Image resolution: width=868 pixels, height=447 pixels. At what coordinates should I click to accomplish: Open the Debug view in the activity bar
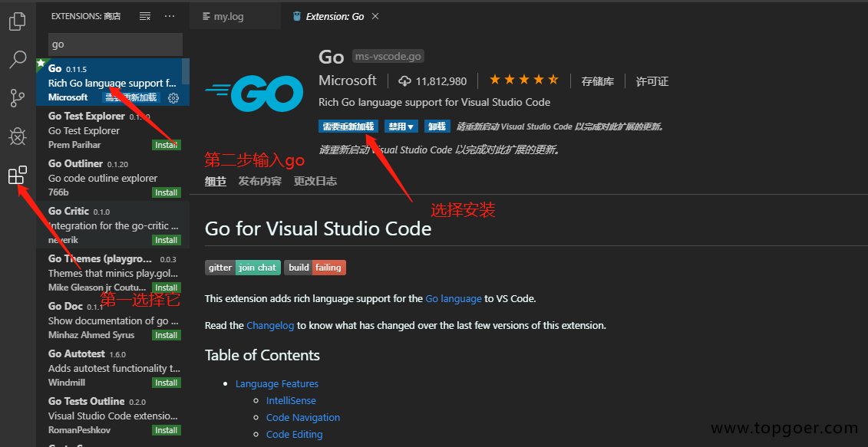click(17, 136)
